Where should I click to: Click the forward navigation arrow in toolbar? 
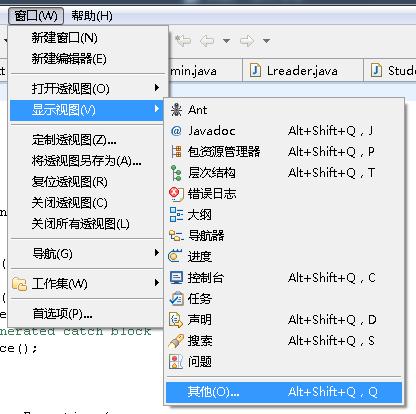[247, 41]
